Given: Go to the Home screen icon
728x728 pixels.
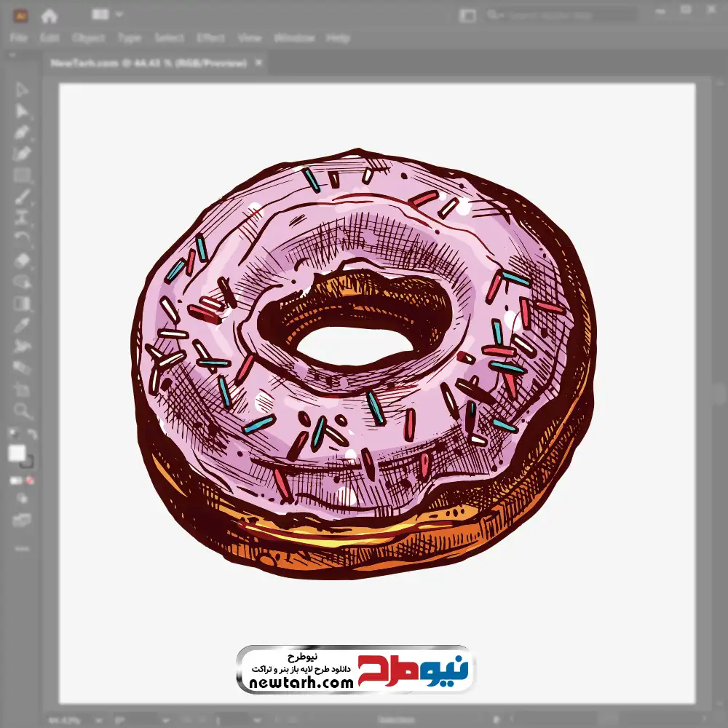Looking at the screenshot, I should point(50,15).
